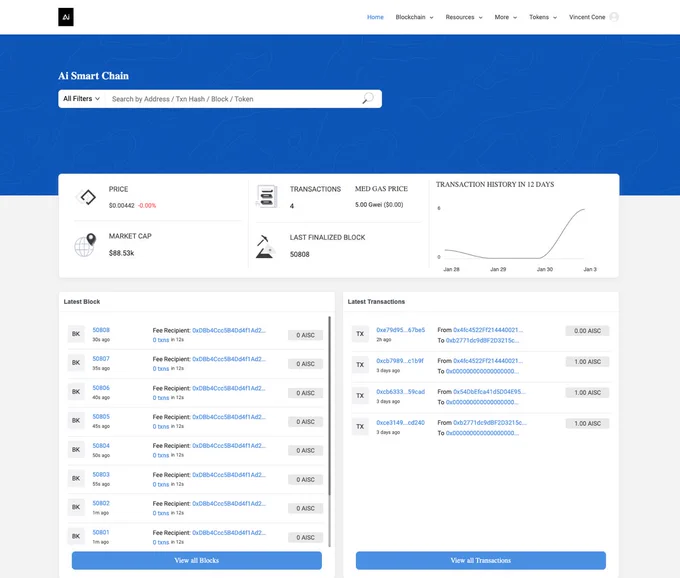Image resolution: width=680 pixels, height=578 pixels.
Task: Click the user avatar icon beside Vincent Cone
Action: (x=614, y=17)
